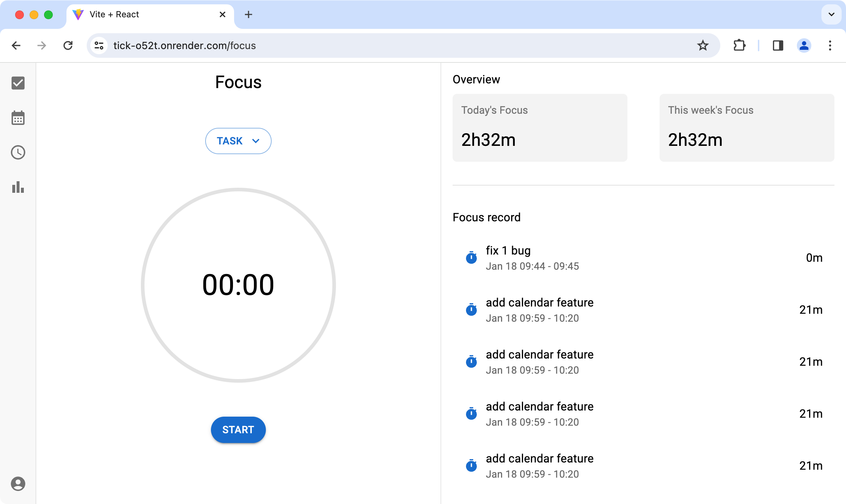Open the tasks checkbox icon in sidebar
This screenshot has width=846, height=504.
pyautogui.click(x=18, y=83)
